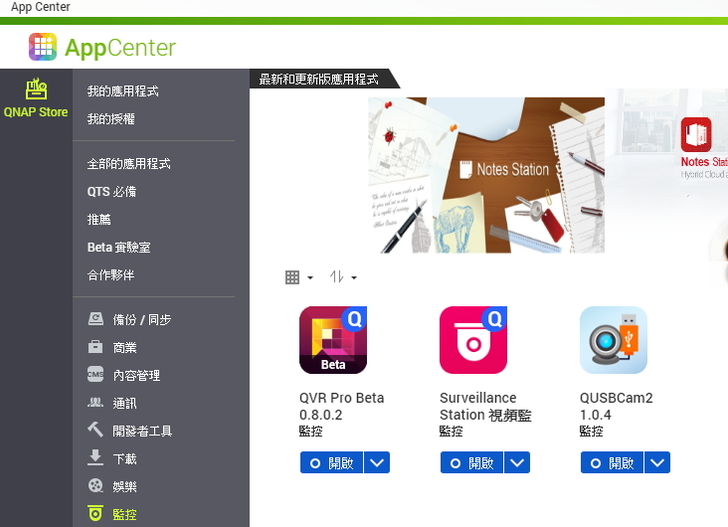Viewport: 728px width, 527px height.
Task: Go to 我的應用程式 menu item
Action: [x=123, y=91]
